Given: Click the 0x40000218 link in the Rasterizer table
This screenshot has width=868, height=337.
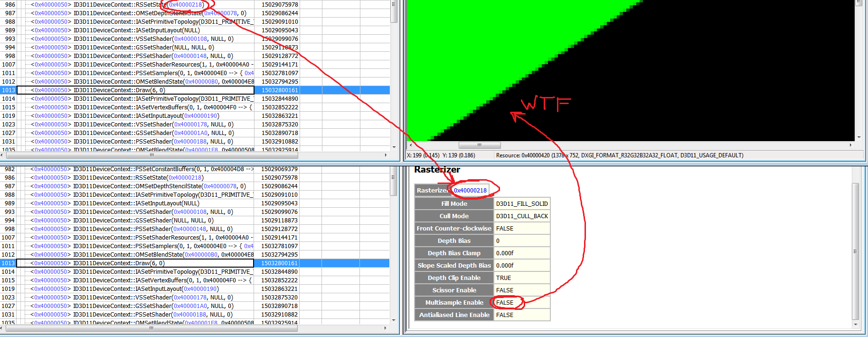Looking at the screenshot, I should coord(470,190).
